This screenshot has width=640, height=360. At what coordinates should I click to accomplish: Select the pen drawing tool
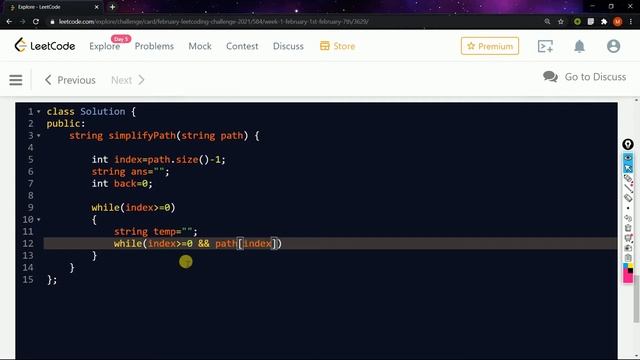point(628,178)
